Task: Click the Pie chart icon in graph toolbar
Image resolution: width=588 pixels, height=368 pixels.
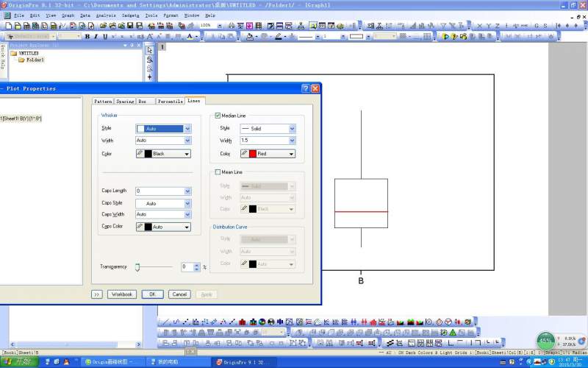Action: click(x=262, y=322)
